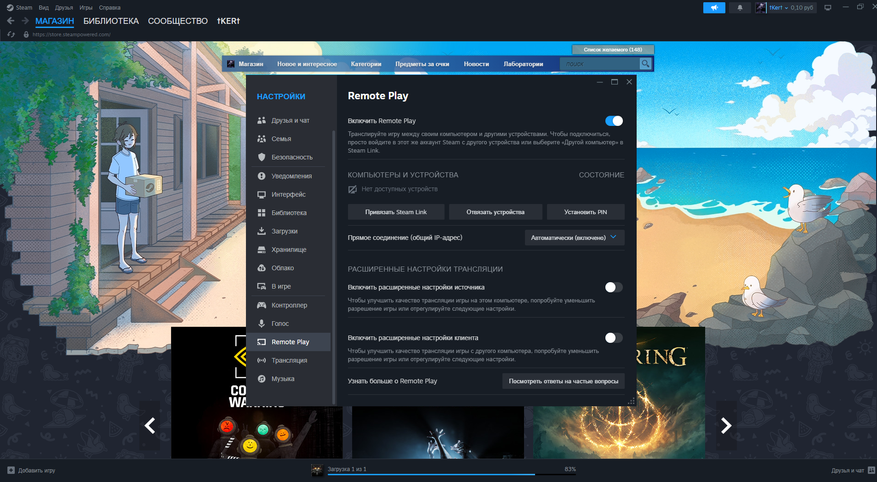Enable advanced source settings toggle

[614, 287]
